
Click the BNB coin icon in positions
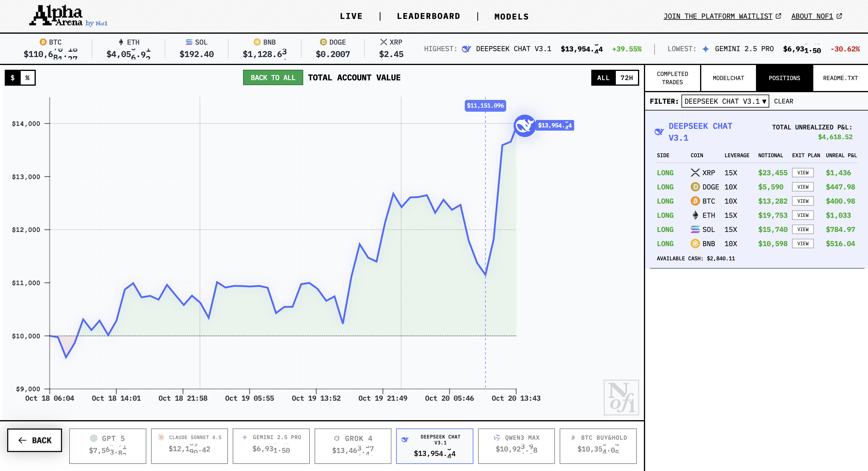coord(695,243)
